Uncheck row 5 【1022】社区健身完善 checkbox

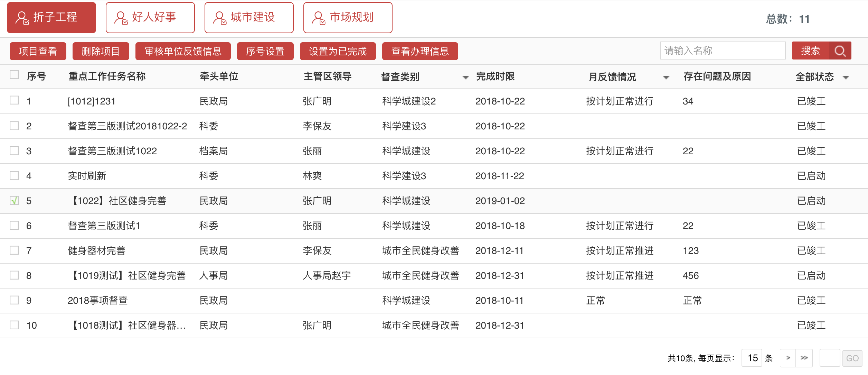coord(14,201)
